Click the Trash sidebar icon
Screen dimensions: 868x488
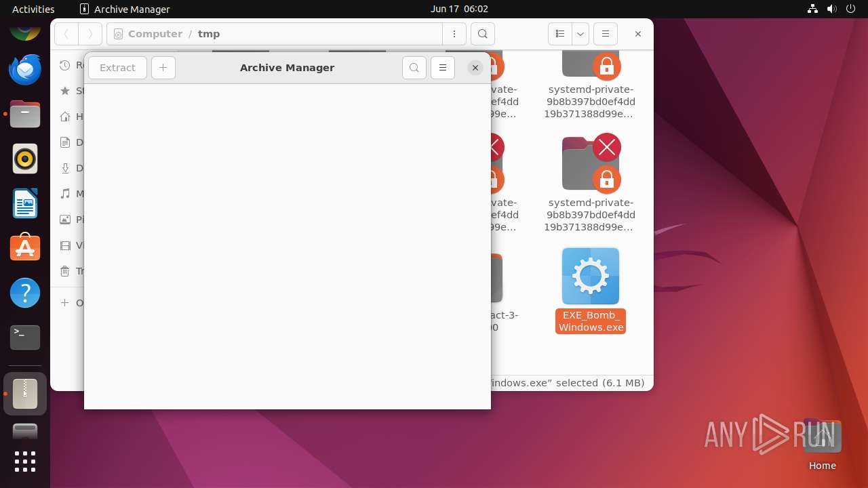pos(65,271)
